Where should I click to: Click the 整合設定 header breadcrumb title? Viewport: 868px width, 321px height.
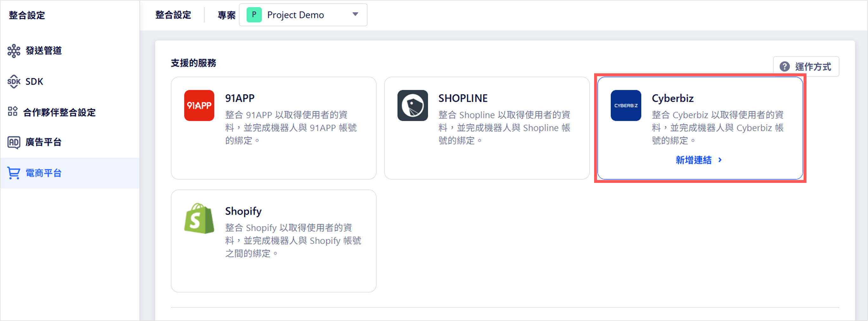click(x=173, y=15)
